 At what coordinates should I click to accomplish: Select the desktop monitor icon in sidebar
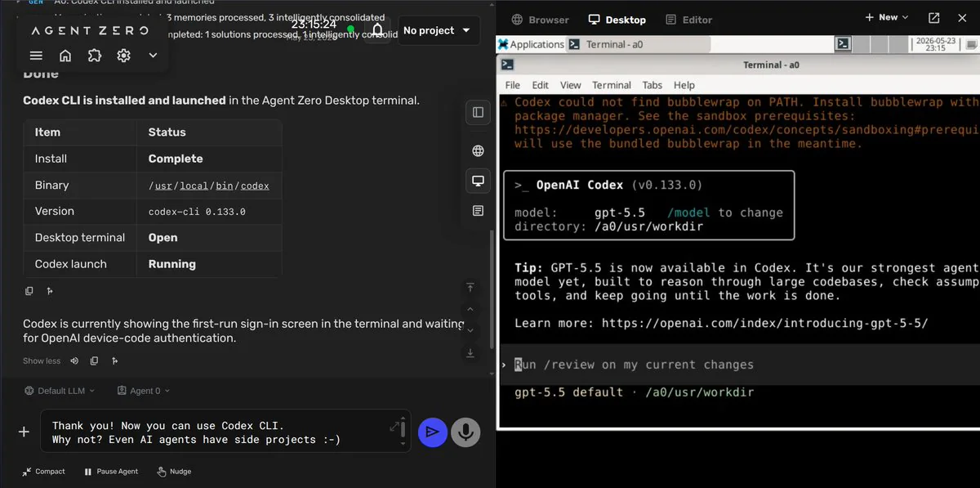point(478,181)
